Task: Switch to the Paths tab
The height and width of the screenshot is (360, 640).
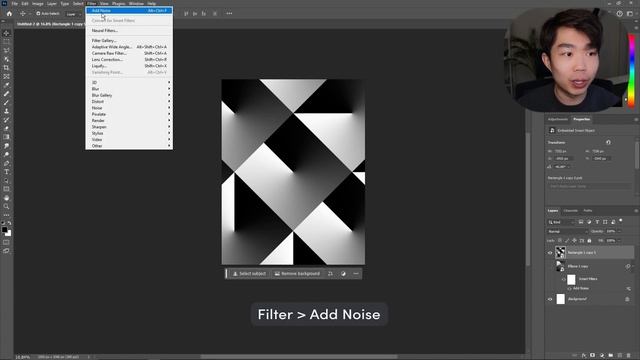Action: coord(588,211)
